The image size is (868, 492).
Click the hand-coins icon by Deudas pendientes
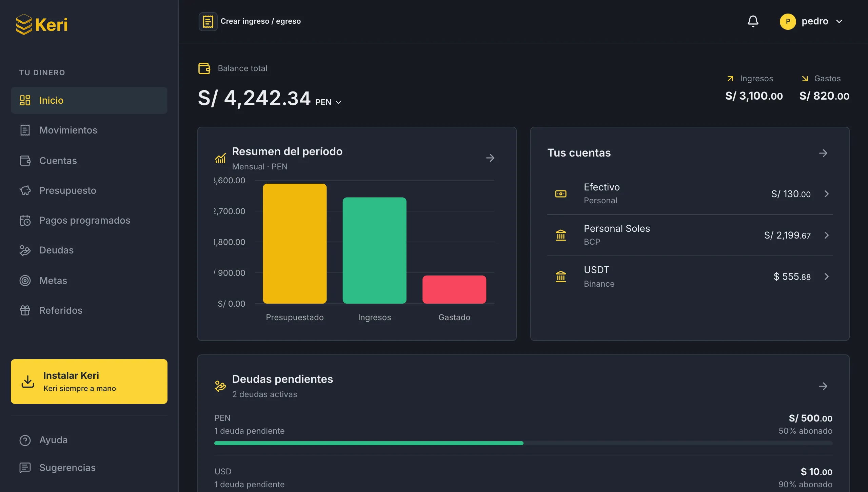pyautogui.click(x=220, y=386)
